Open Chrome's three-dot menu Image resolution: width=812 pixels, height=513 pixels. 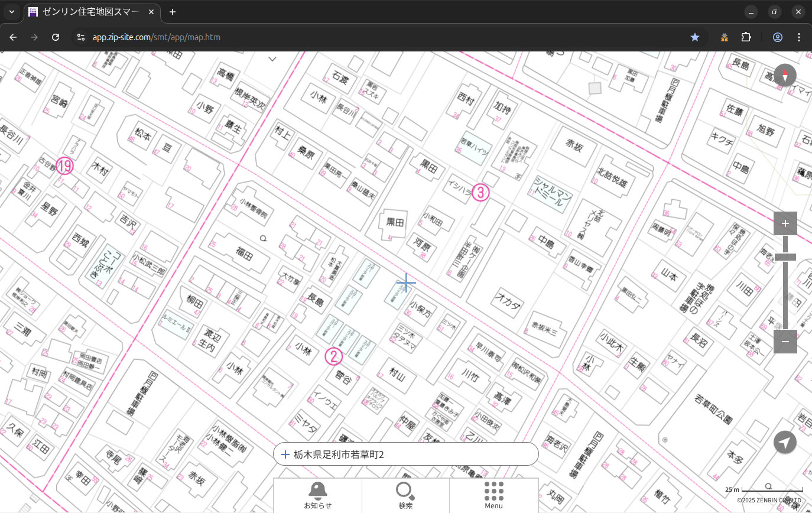(x=799, y=37)
